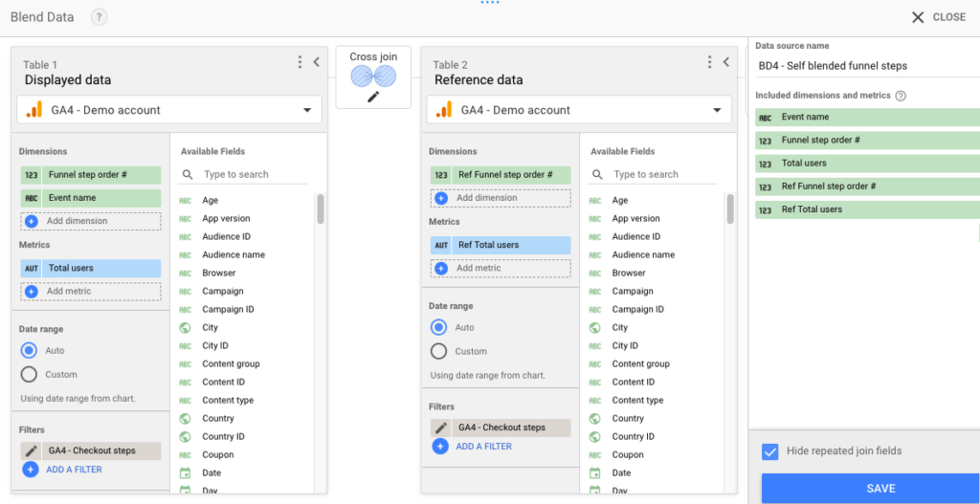The width and height of the screenshot is (980, 504).
Task: Select Custom date range in Table 1
Action: [29, 375]
